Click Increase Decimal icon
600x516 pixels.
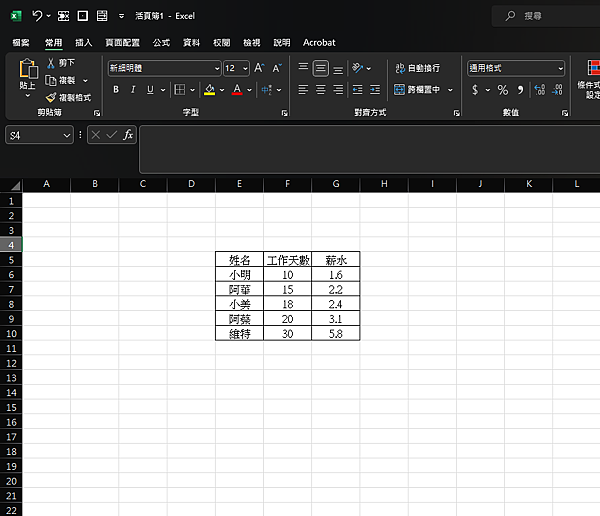[x=540, y=90]
